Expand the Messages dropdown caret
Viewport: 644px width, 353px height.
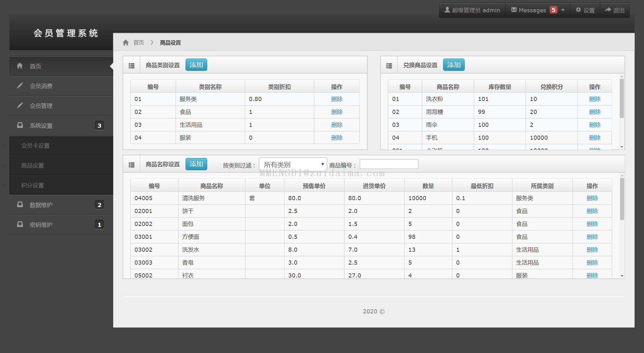tap(563, 10)
